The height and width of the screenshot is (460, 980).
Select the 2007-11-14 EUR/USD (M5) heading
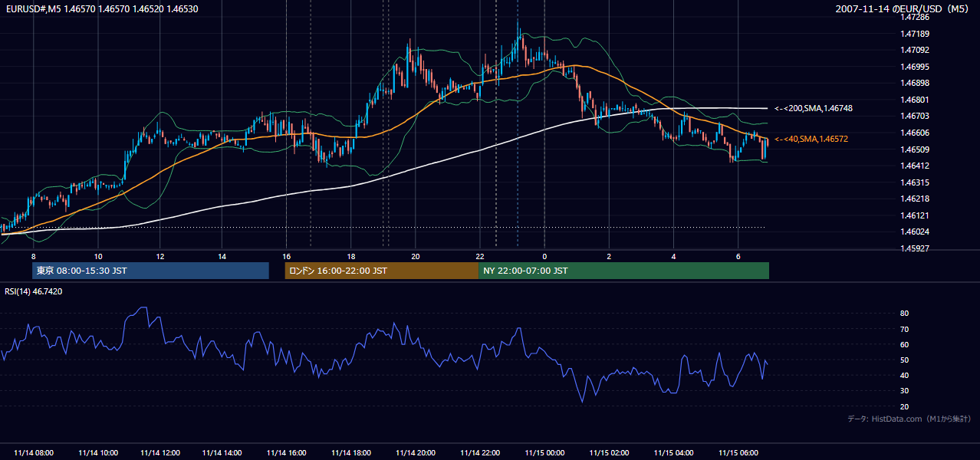tap(903, 8)
